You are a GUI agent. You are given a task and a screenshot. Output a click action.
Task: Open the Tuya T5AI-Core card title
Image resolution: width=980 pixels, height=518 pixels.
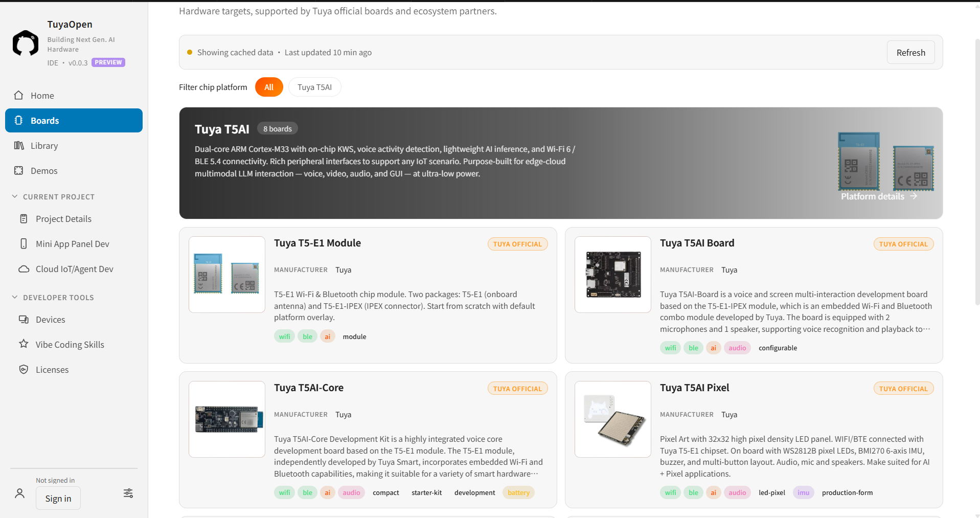click(x=309, y=388)
